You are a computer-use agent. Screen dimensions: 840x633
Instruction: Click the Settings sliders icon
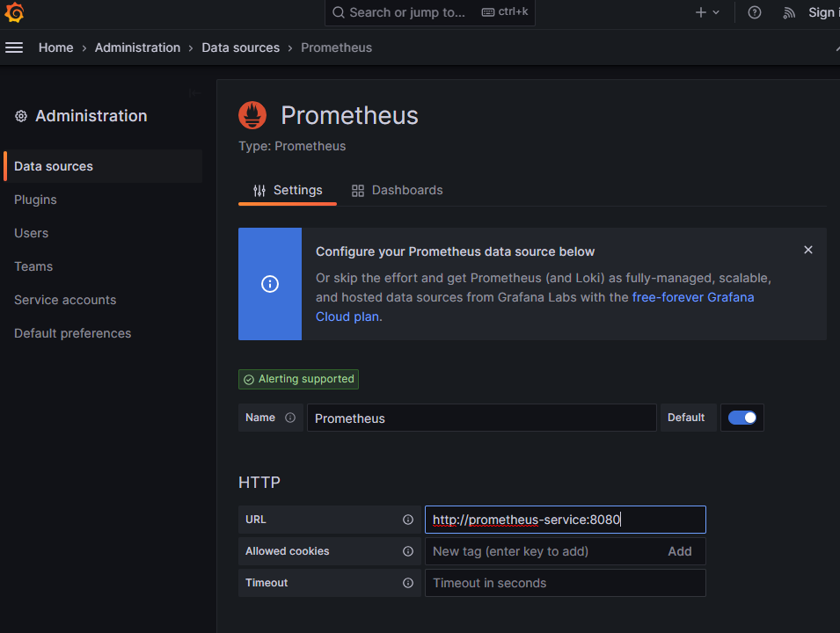[x=259, y=191]
